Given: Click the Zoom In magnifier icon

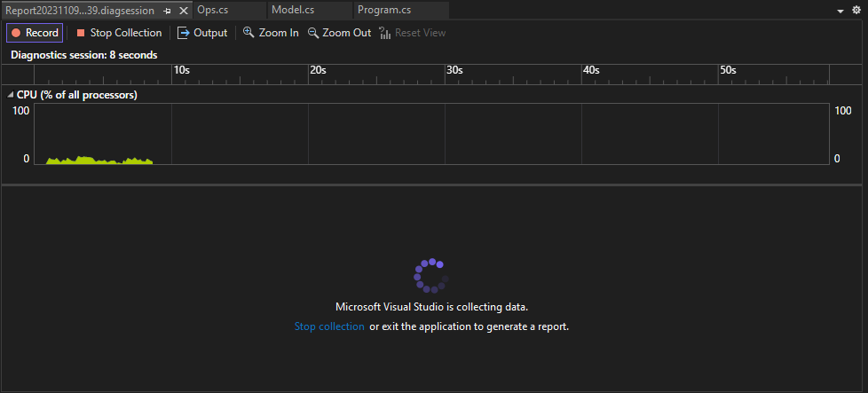Looking at the screenshot, I should pos(249,33).
